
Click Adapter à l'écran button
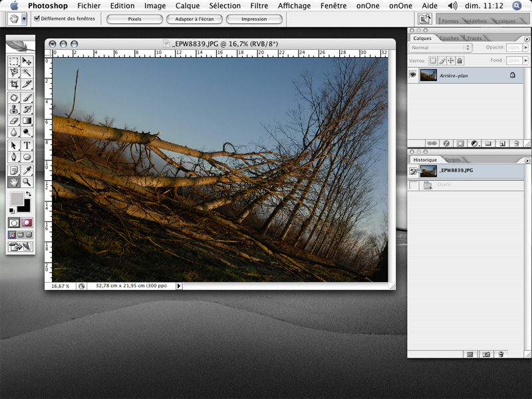coord(194,19)
